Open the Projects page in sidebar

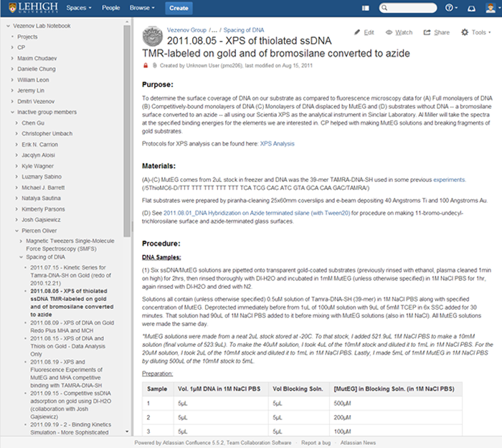27,37
